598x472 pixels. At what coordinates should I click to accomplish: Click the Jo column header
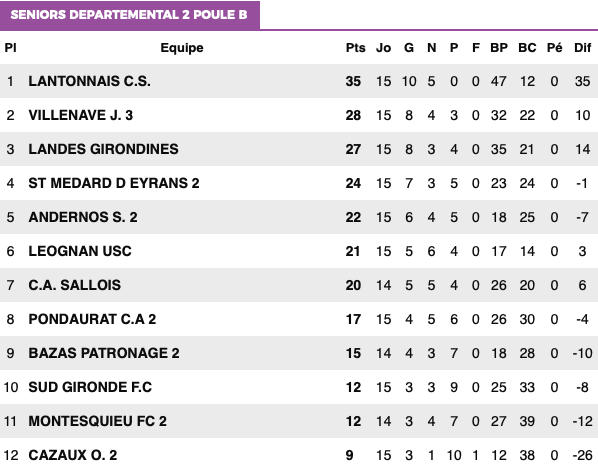point(383,48)
